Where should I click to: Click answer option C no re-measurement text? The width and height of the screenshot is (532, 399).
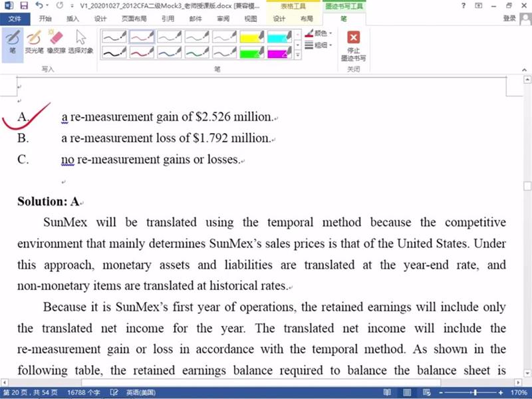[x=151, y=160]
